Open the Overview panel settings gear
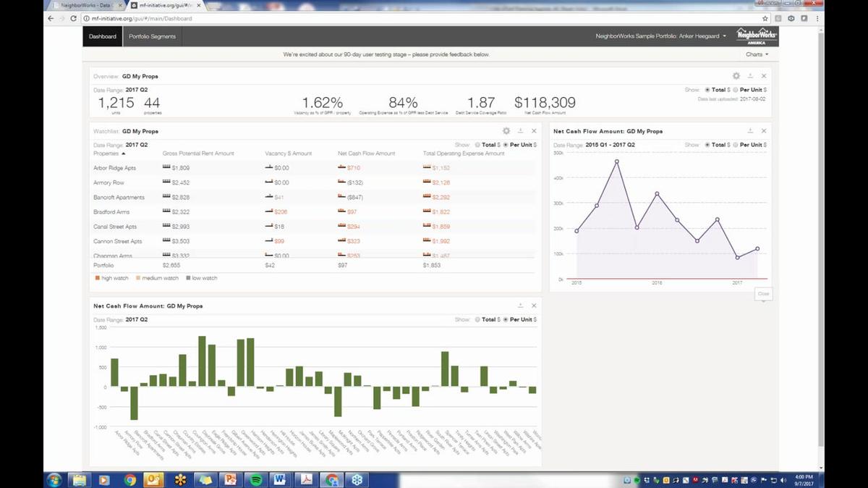Image resolution: width=868 pixels, height=488 pixels. [736, 75]
